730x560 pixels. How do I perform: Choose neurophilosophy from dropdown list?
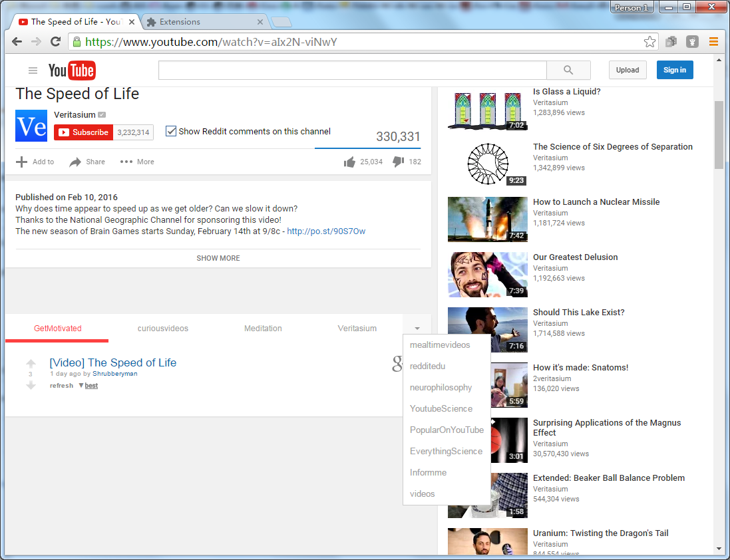447,388
